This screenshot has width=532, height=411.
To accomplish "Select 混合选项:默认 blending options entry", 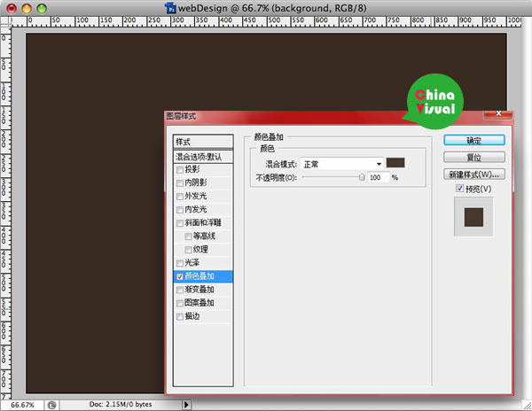I will [x=203, y=157].
